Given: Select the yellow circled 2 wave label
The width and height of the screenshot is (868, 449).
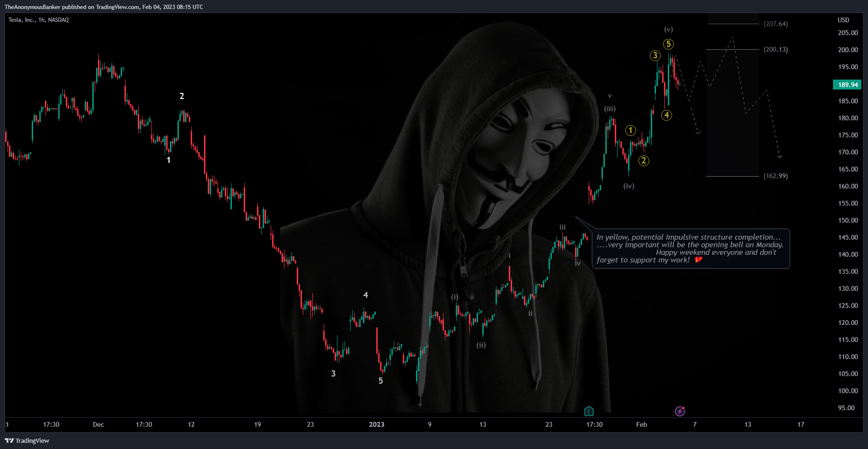Looking at the screenshot, I should coord(644,161).
